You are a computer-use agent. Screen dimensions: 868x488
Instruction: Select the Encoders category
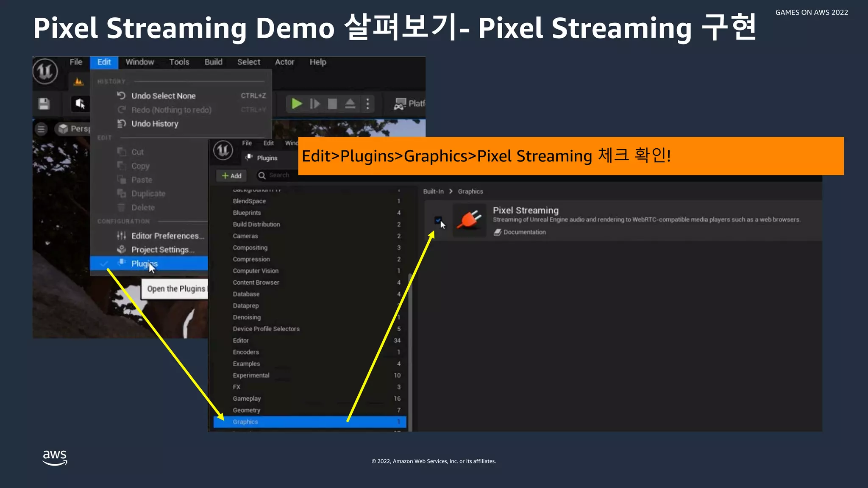pyautogui.click(x=309, y=352)
